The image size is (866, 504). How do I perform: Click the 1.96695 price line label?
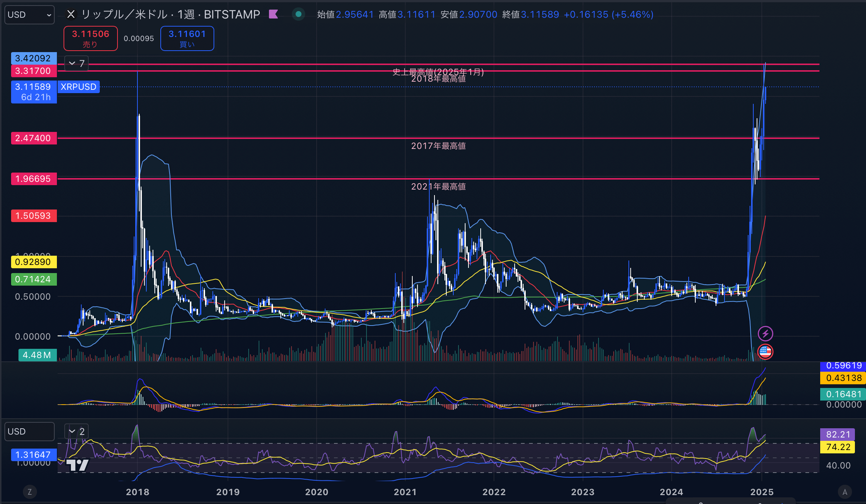[34, 179]
